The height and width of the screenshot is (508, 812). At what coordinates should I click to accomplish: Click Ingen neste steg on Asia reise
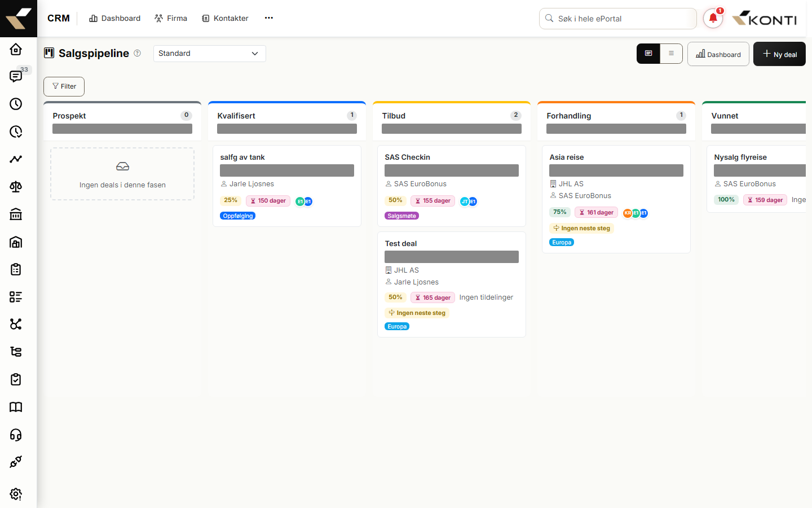[x=581, y=228]
